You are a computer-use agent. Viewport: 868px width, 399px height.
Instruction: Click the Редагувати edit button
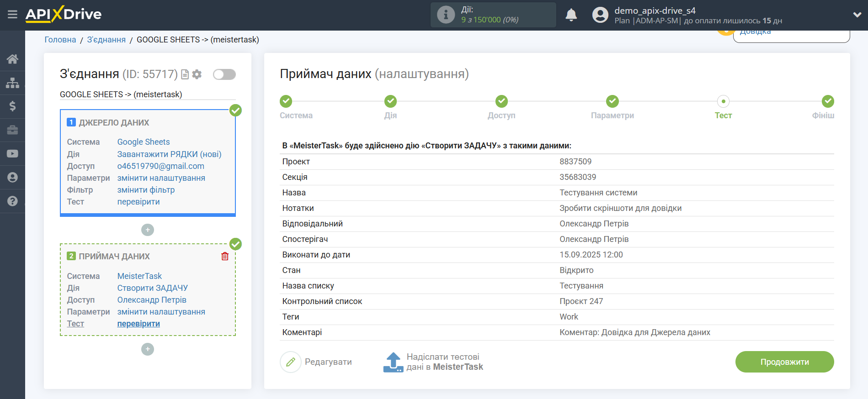pyautogui.click(x=316, y=362)
